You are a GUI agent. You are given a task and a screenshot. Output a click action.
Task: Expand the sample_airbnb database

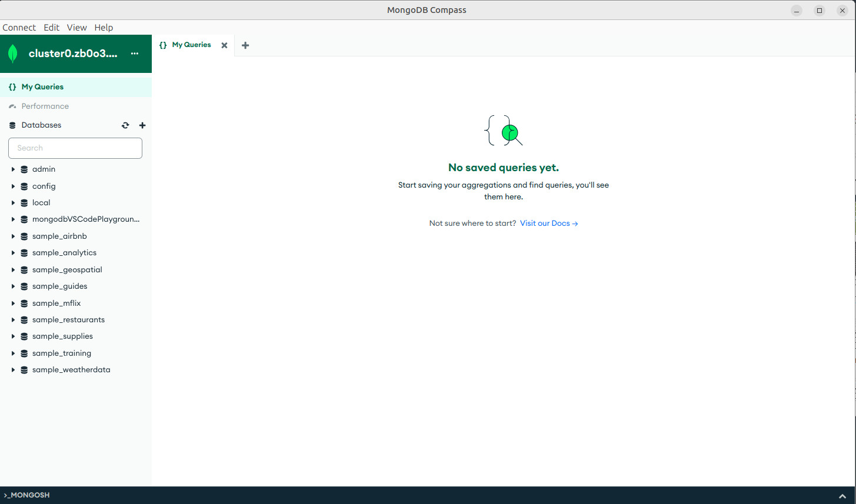13,236
